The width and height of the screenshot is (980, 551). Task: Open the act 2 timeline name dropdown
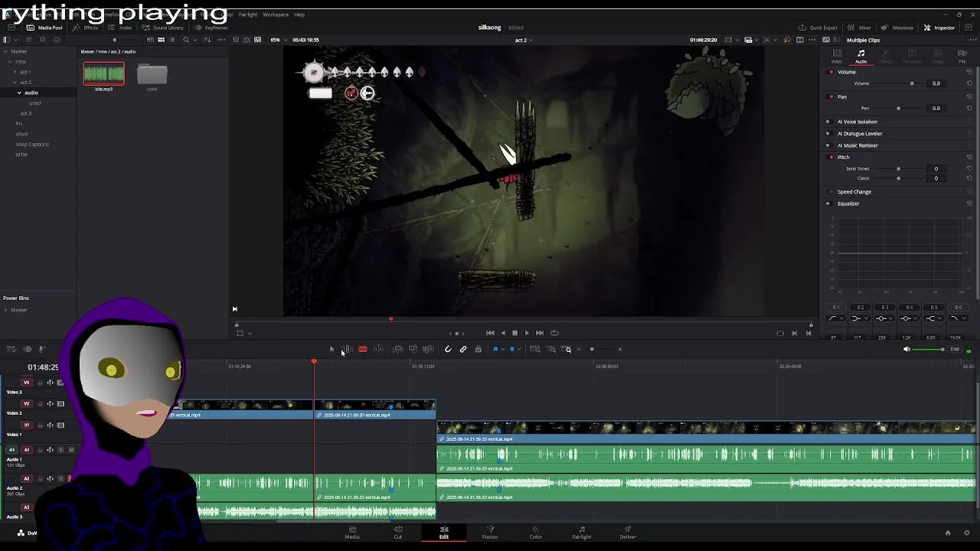[x=524, y=40]
